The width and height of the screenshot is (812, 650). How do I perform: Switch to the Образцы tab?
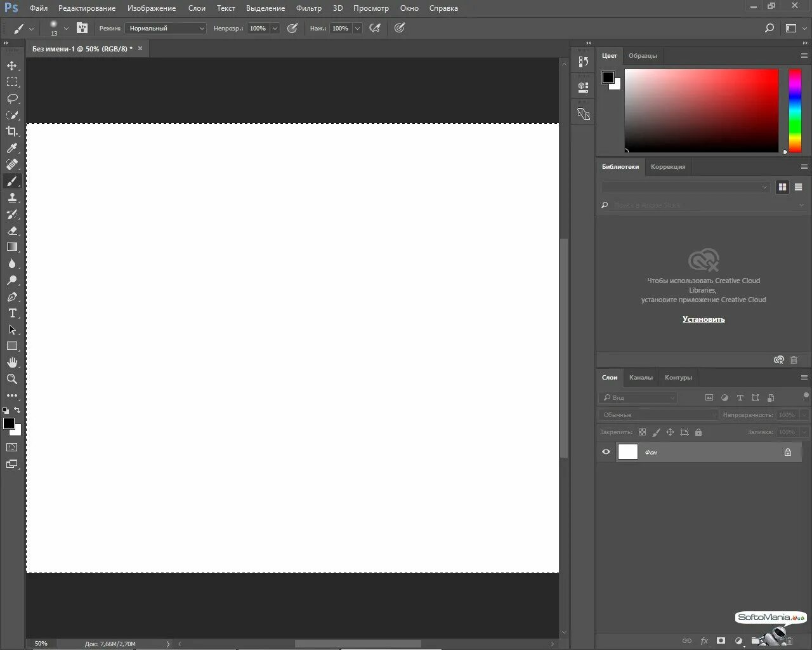tap(643, 56)
